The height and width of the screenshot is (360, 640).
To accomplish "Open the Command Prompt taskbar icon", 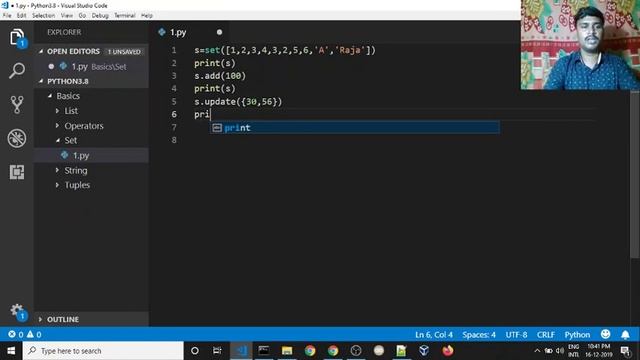I will 264,351.
